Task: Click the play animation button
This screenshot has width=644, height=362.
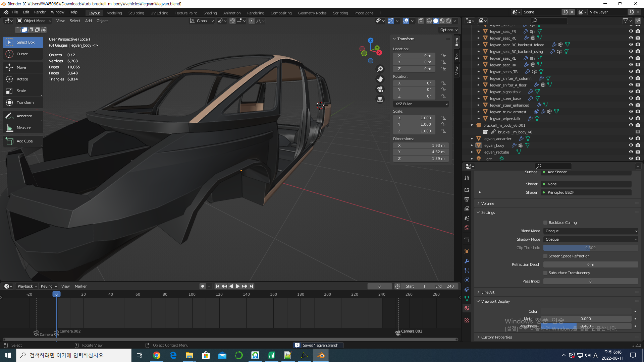Action: [x=237, y=286]
